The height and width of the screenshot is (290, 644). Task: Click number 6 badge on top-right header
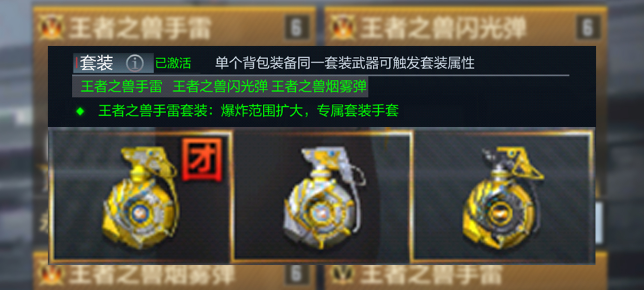pos(588,27)
